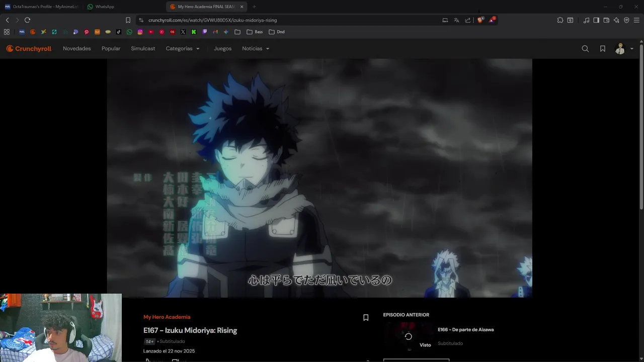Click the install/cast screen icon in address bar
Image resolution: width=644 pixels, height=362 pixels.
[445, 20]
